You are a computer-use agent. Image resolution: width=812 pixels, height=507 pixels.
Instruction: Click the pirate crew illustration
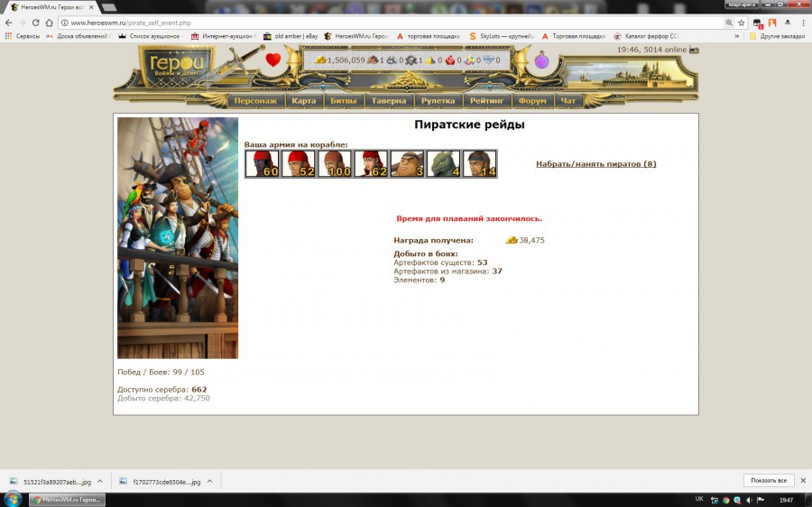tap(178, 237)
